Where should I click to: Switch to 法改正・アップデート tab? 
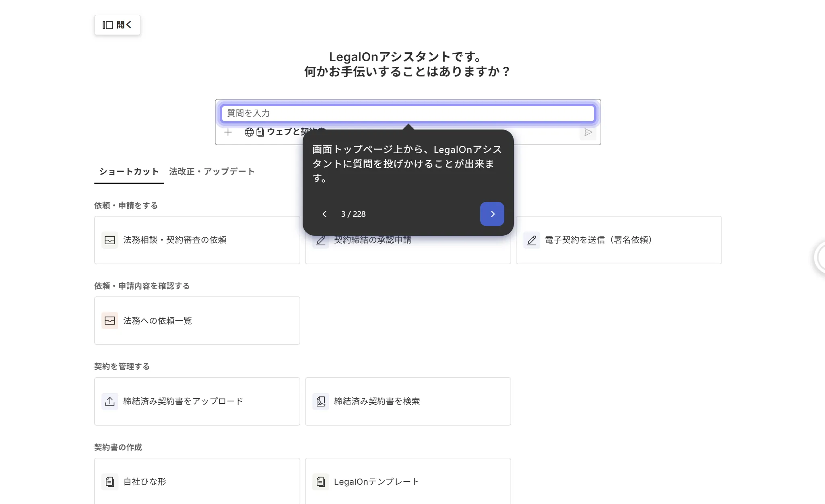pos(212,172)
